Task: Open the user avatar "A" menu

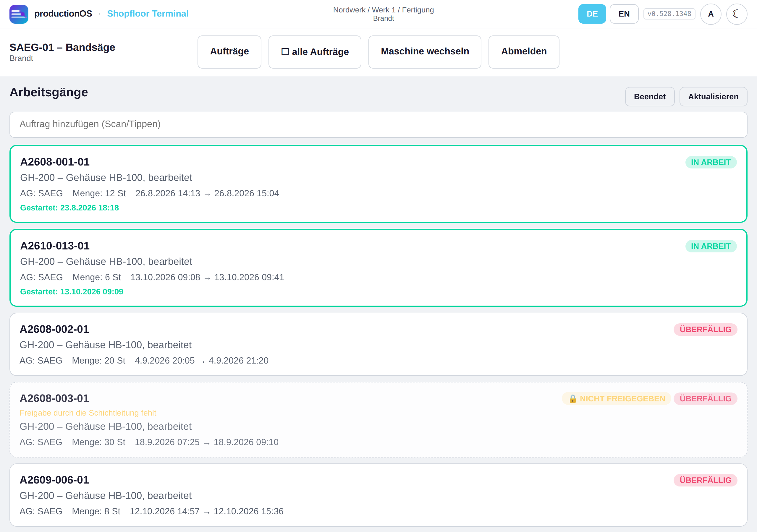Action: coord(711,14)
